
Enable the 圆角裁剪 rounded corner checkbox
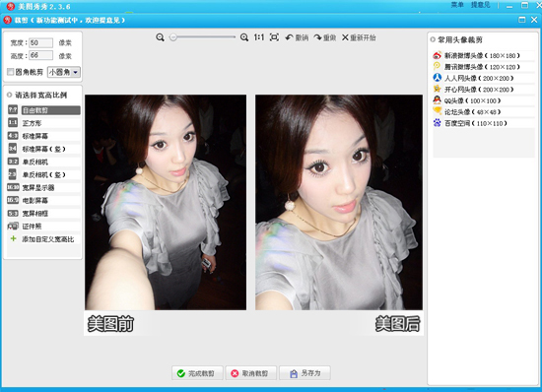(11, 72)
